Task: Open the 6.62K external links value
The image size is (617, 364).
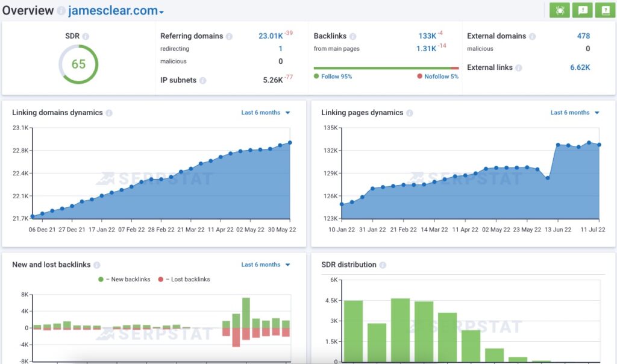Action: coord(580,67)
